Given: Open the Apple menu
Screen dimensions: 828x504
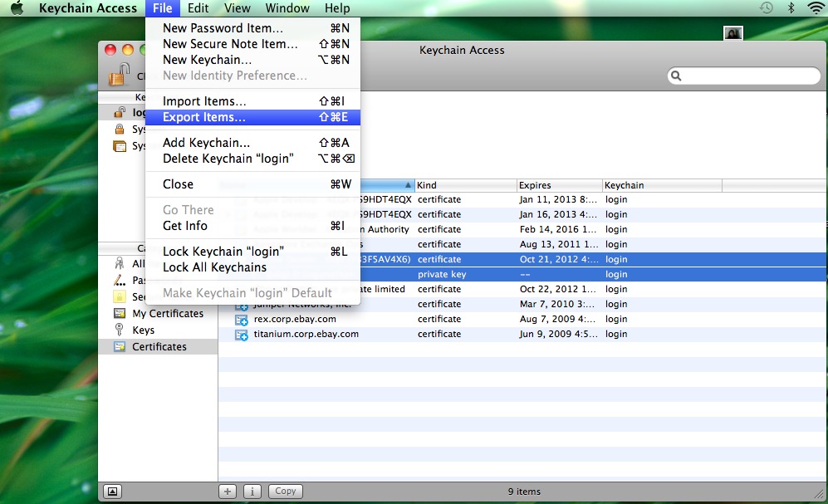Looking at the screenshot, I should [x=17, y=8].
